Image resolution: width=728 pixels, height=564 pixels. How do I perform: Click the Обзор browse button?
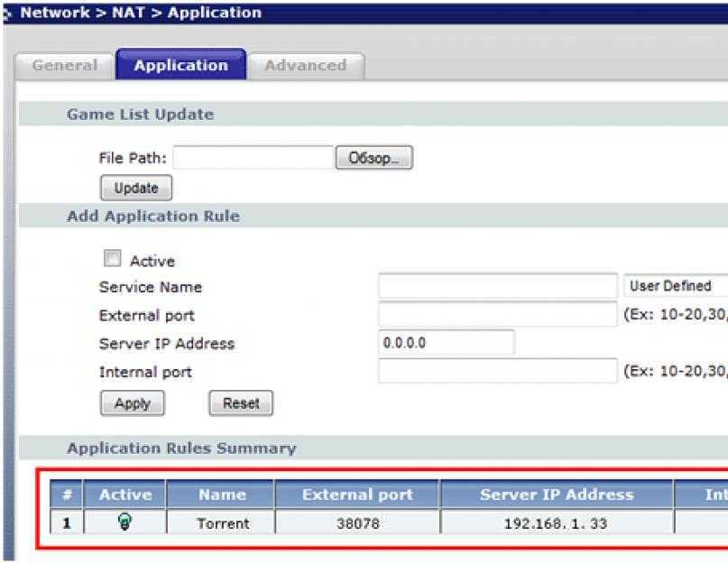pos(373,158)
